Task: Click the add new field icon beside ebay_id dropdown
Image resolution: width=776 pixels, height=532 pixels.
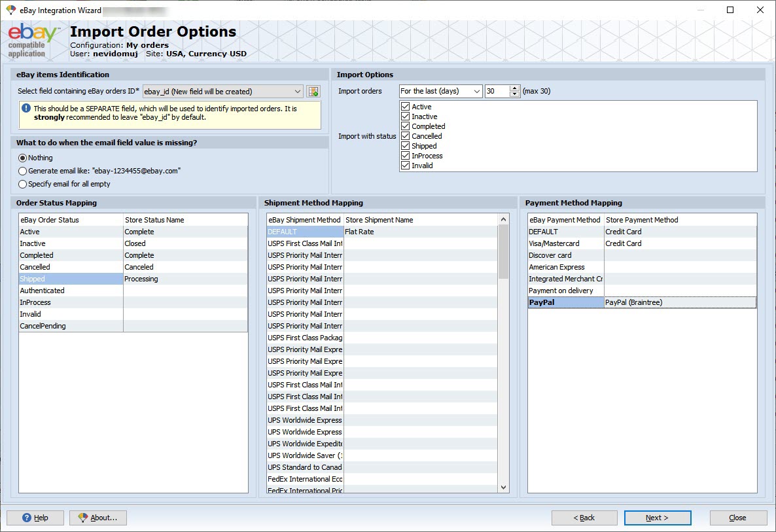Action: (313, 92)
